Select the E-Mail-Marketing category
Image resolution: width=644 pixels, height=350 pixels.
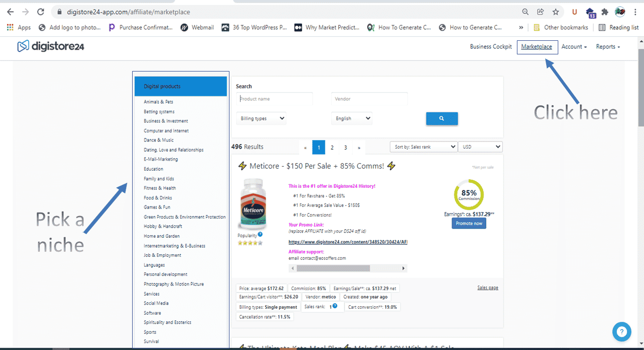tap(161, 159)
